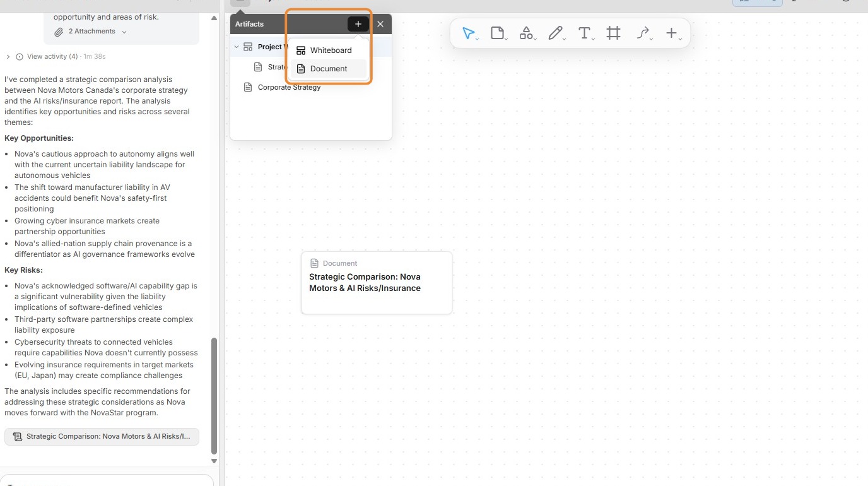
Task: Collapse the Project whiteboard tree node
Action: pos(237,47)
